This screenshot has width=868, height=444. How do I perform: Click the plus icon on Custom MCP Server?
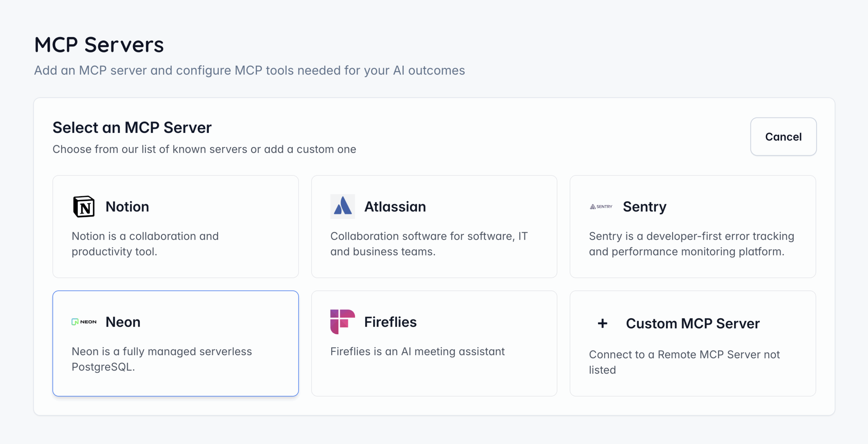pyautogui.click(x=602, y=323)
